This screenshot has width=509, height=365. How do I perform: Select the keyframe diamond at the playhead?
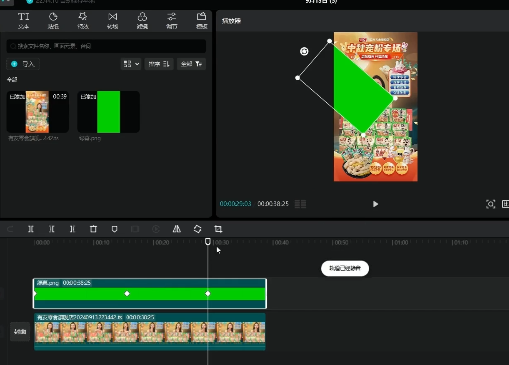[x=208, y=294]
